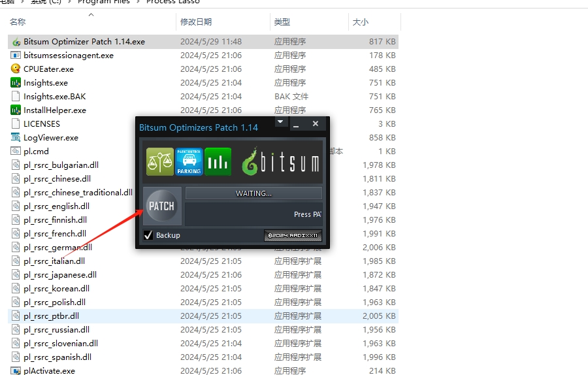588x375 pixels.
Task: Select the pl_rsrc_spanish.dll file name
Action: pos(57,357)
